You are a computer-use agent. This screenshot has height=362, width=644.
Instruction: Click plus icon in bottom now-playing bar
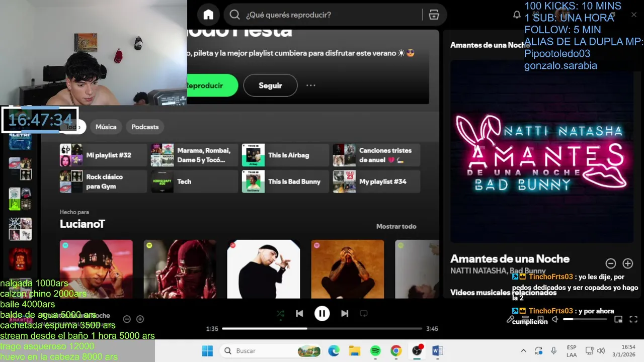pos(140,319)
